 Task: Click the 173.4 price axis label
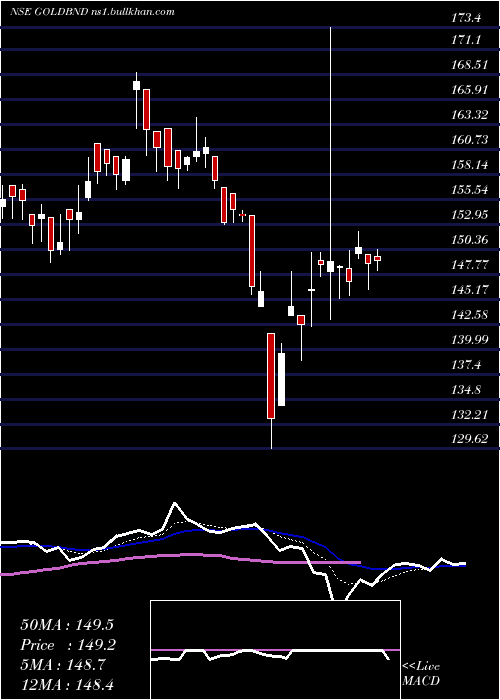click(466, 18)
